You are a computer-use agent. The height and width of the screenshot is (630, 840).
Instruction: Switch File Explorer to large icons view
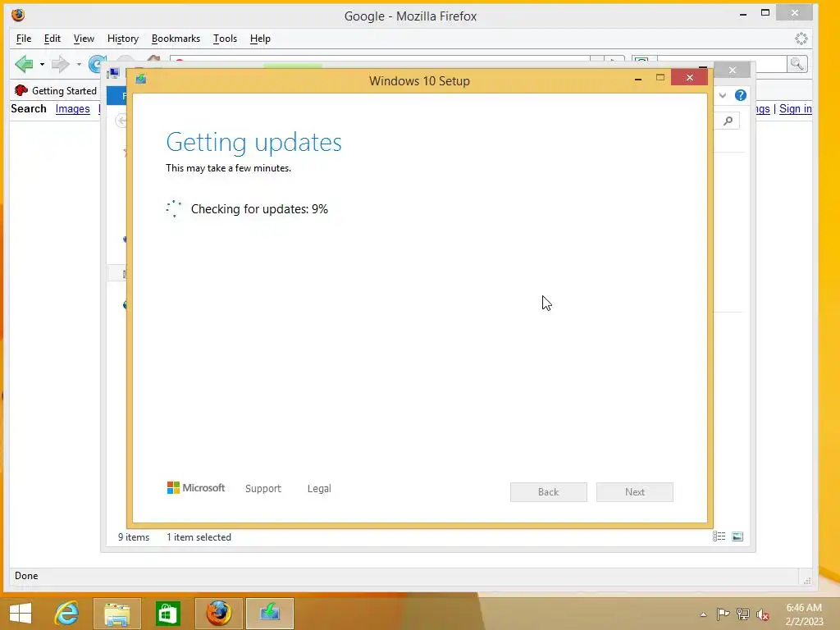pos(737,536)
